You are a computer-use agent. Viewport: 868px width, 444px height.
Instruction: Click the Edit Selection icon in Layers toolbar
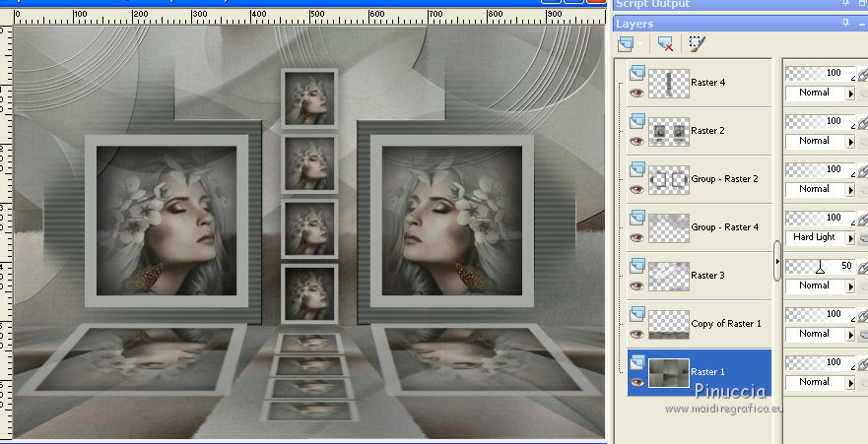coord(698,44)
